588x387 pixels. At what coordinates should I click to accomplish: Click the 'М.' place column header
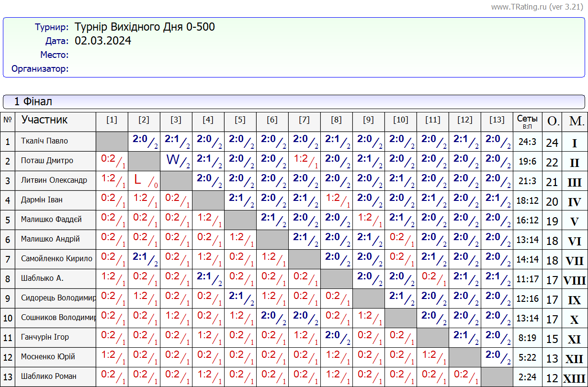pyautogui.click(x=575, y=121)
